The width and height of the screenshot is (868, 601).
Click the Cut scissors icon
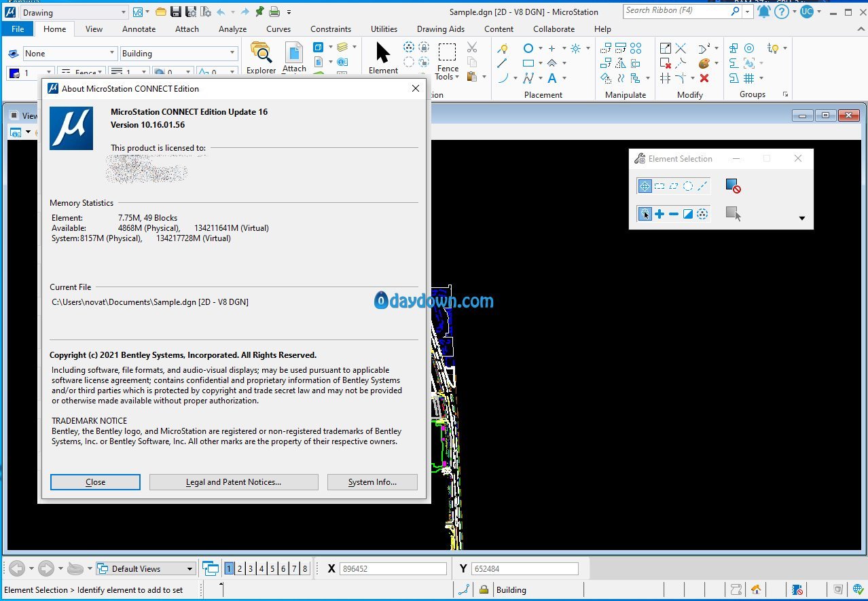472,48
